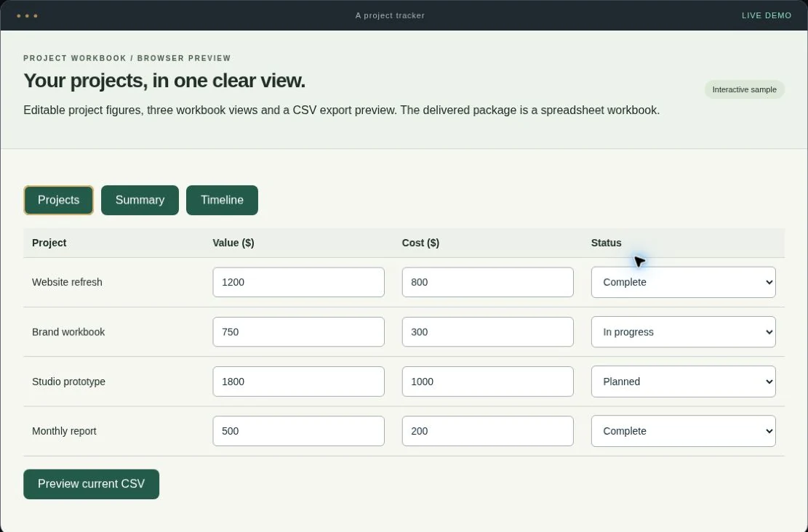Select the Brand workbook row label
808x532 pixels.
pyautogui.click(x=68, y=331)
